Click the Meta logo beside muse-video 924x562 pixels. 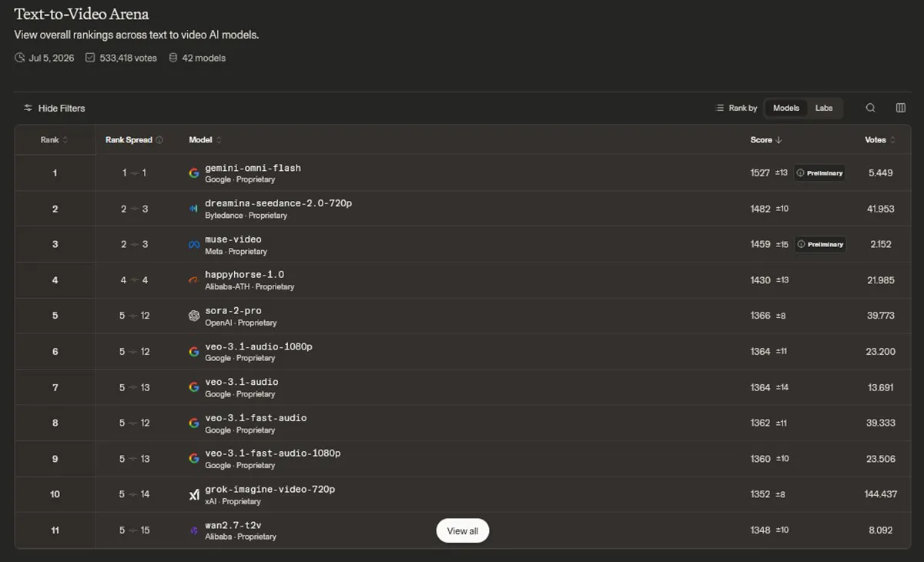(x=194, y=245)
